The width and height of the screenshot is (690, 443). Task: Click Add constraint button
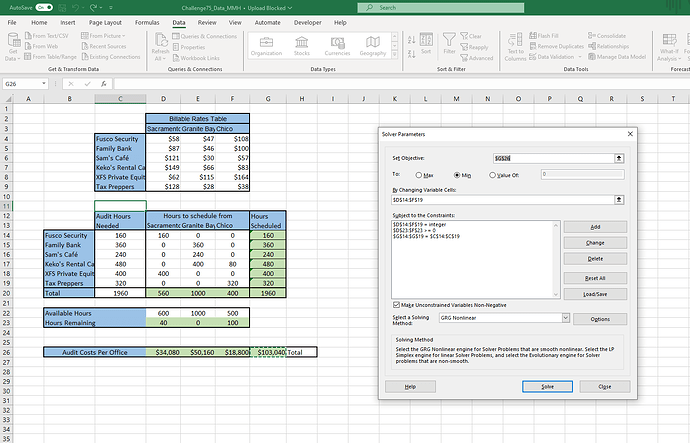coord(595,227)
